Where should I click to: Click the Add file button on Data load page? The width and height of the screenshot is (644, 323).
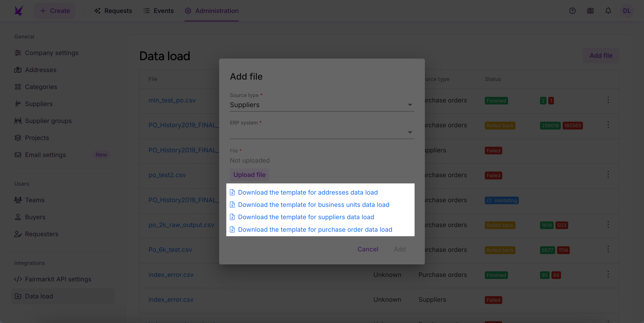(x=601, y=55)
